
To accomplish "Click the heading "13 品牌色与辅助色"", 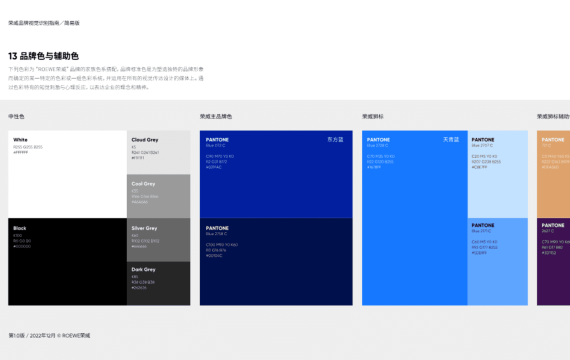I will coord(44,56).
